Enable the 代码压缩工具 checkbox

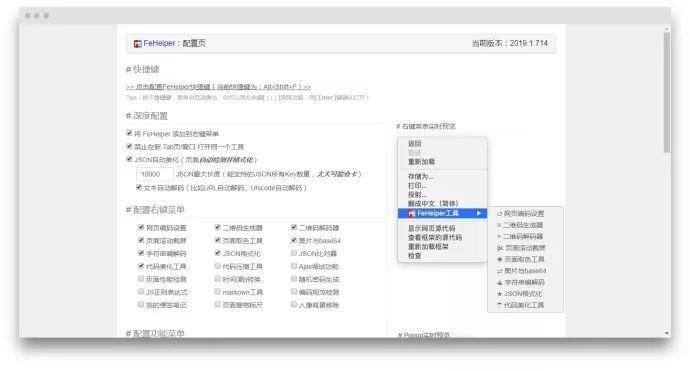click(218, 266)
